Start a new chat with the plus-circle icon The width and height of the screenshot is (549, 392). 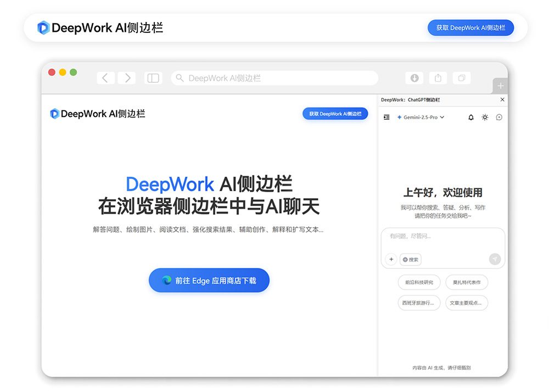click(498, 117)
